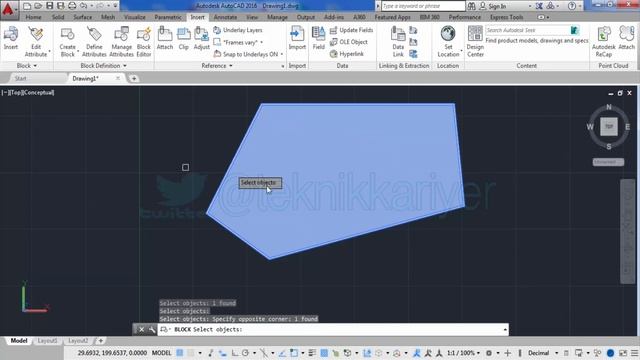
Task: Click the viewport controls [-] label
Action: point(5,93)
